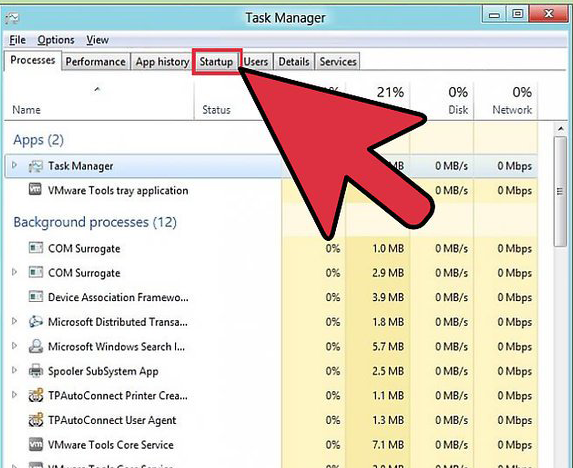Select the Background processes (12) heading
This screenshot has height=468, width=573.
pyautogui.click(x=95, y=222)
